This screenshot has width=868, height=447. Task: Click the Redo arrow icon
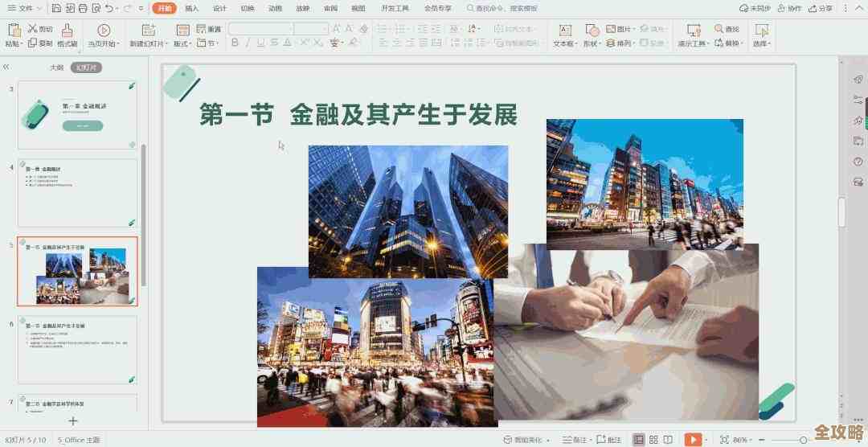point(127,8)
